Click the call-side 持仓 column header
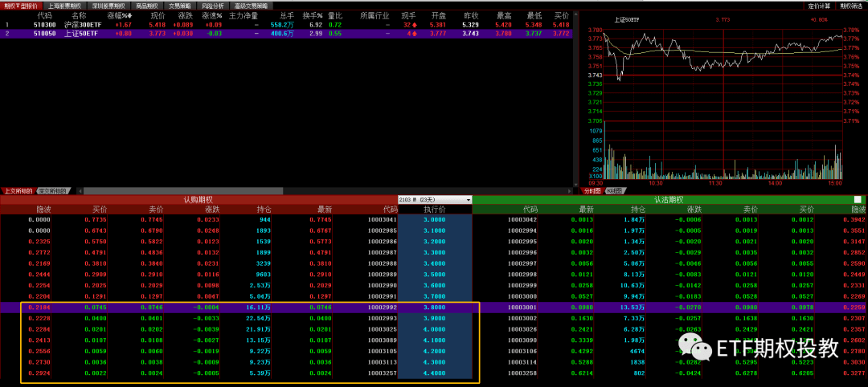 264,210
